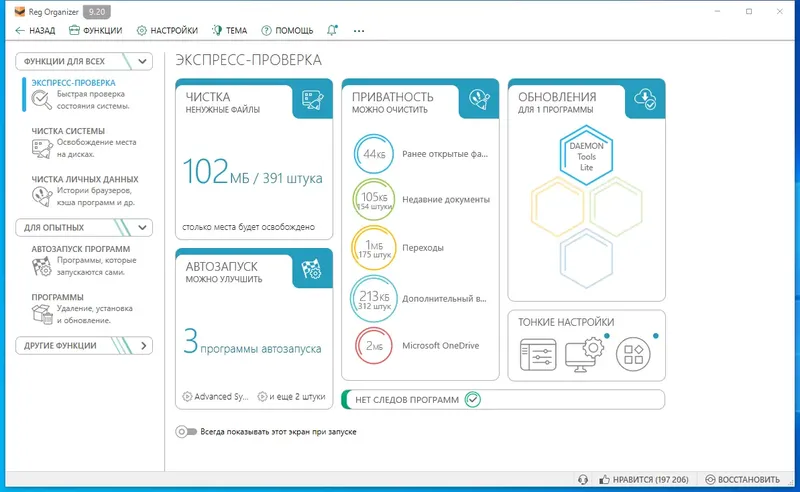Click the ЧИСТКА СИСТЕМЫ sidebar icon
The width and height of the screenshot is (800, 492).
(x=42, y=149)
